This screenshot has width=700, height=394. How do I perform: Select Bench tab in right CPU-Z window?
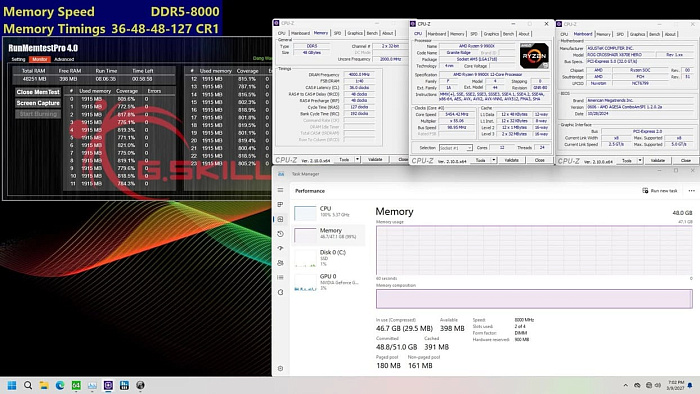click(654, 34)
